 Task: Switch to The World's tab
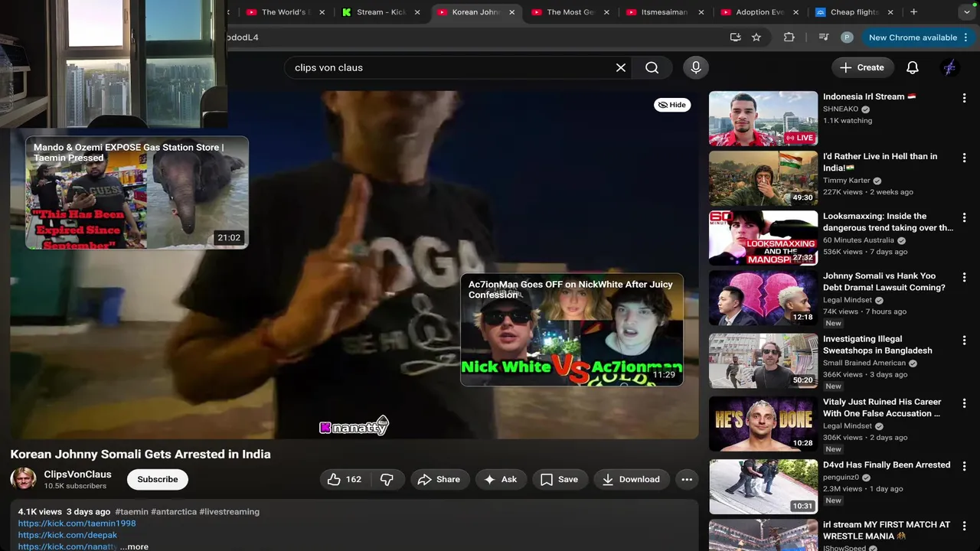tap(285, 12)
